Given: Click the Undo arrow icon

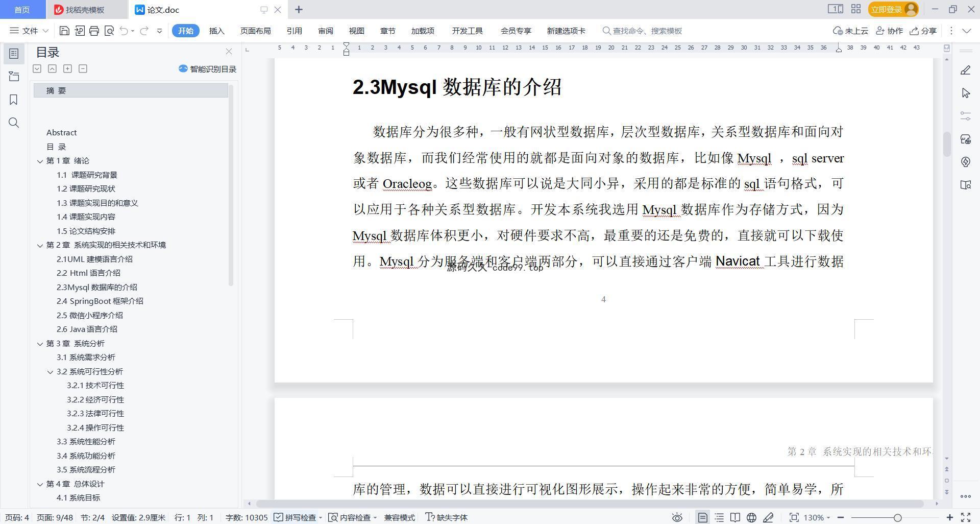Looking at the screenshot, I should tap(124, 31).
